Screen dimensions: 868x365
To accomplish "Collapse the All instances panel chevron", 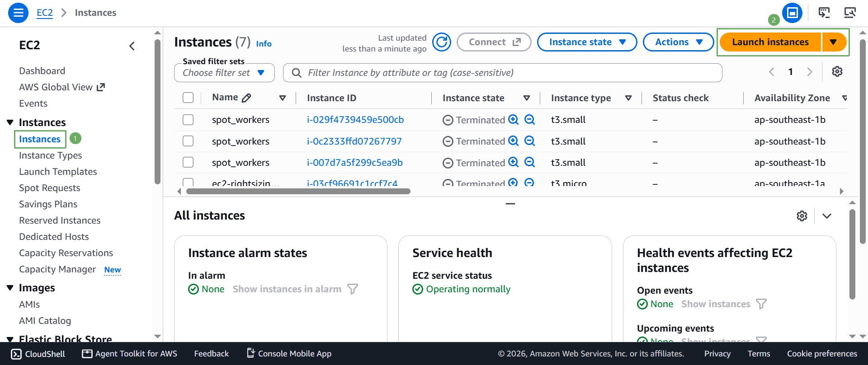I will pos(827,216).
